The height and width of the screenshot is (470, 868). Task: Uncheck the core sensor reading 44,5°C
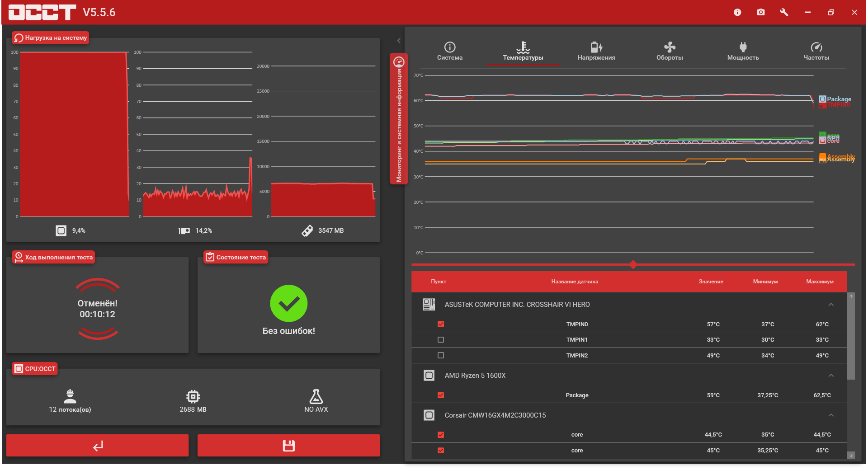(441, 435)
